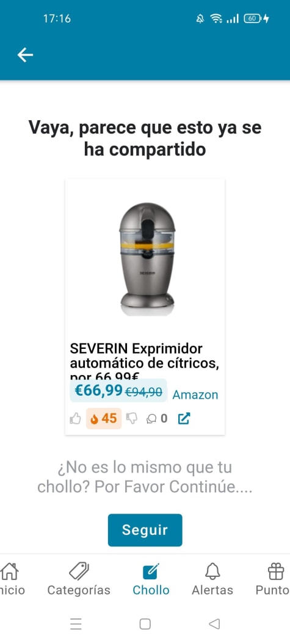Open the Amazon merchant link
The width and height of the screenshot is (290, 644).
(195, 395)
